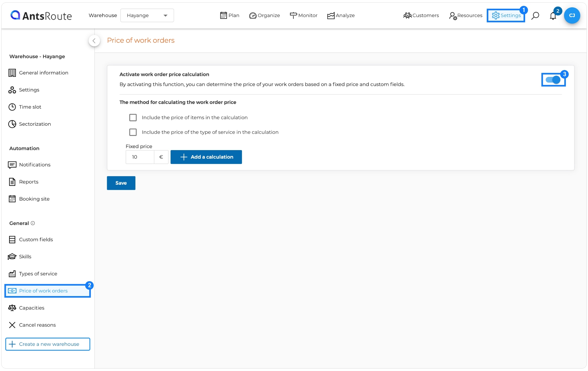Click the Fixed price input field
Image resolution: width=588 pixels, height=371 pixels.
tap(140, 157)
